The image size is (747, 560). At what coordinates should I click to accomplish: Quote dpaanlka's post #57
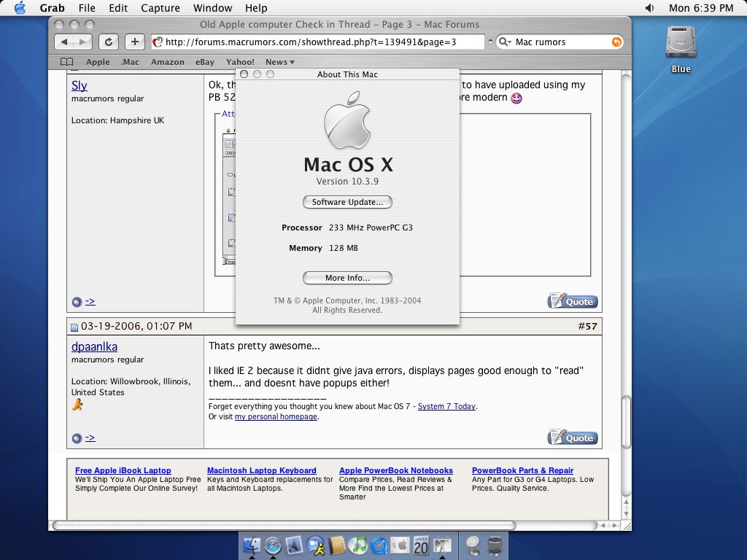573,437
